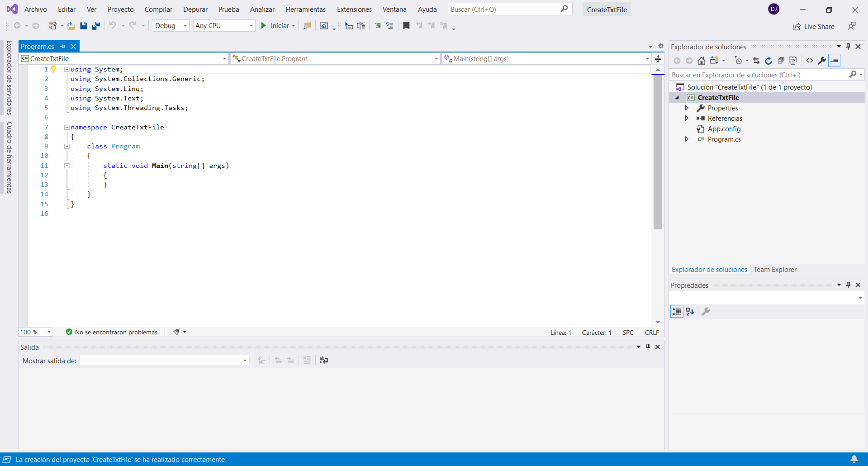The width and height of the screenshot is (868, 466).
Task: Toggle word wrap in the Salida output panel
Action: [324, 360]
